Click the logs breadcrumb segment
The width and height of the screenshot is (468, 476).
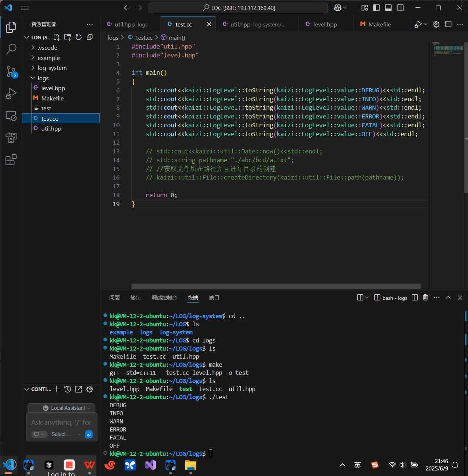pyautogui.click(x=113, y=38)
